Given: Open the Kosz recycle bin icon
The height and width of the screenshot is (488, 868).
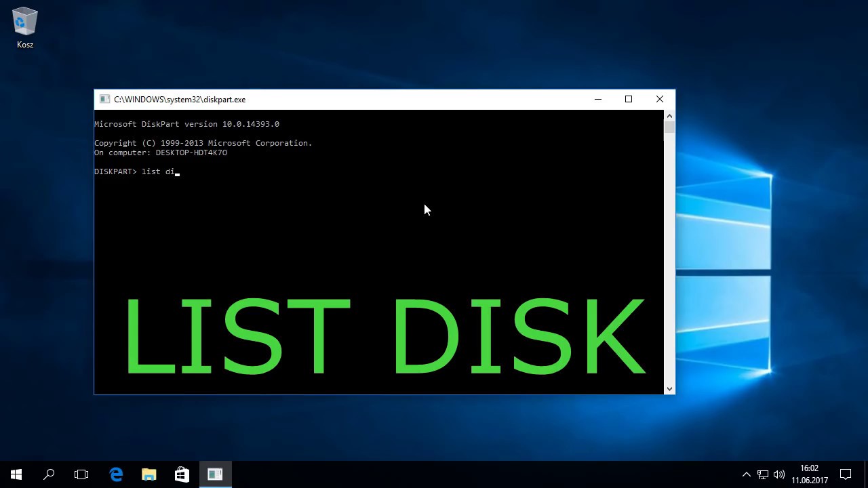Looking at the screenshot, I should 25,28.
